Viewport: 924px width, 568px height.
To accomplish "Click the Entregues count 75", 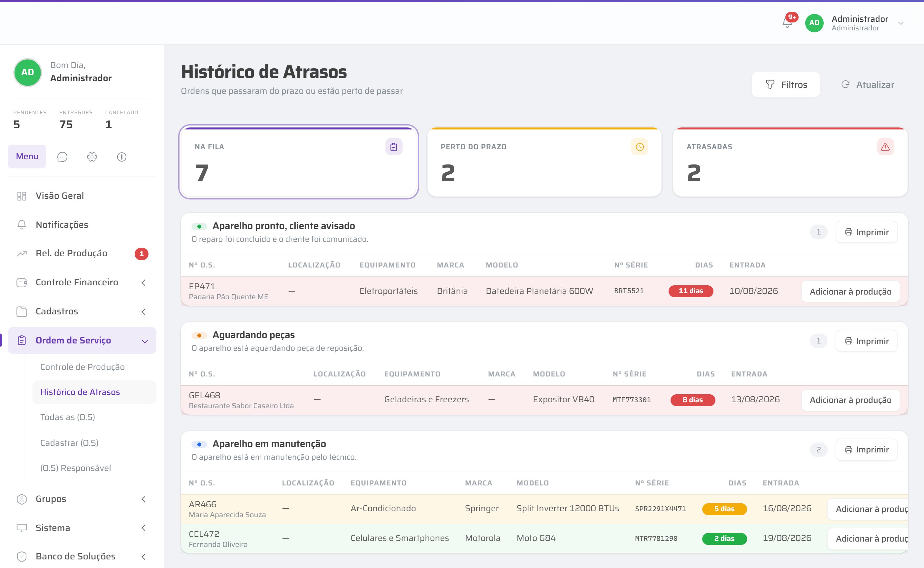I will tap(66, 124).
